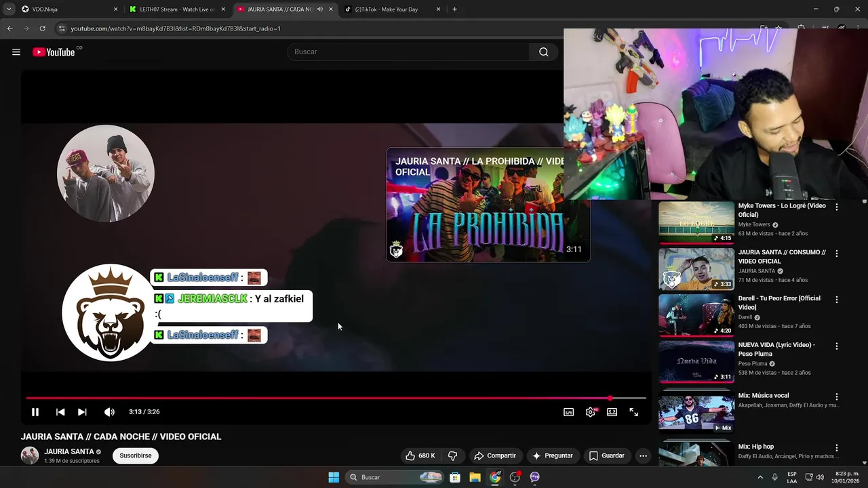Click the YouTube search magnifier button
Screen dimensions: 868x488
tap(543, 52)
